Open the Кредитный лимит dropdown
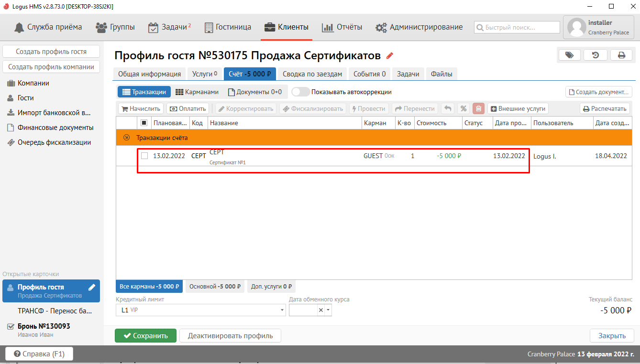This screenshot has width=640, height=364. (x=282, y=310)
